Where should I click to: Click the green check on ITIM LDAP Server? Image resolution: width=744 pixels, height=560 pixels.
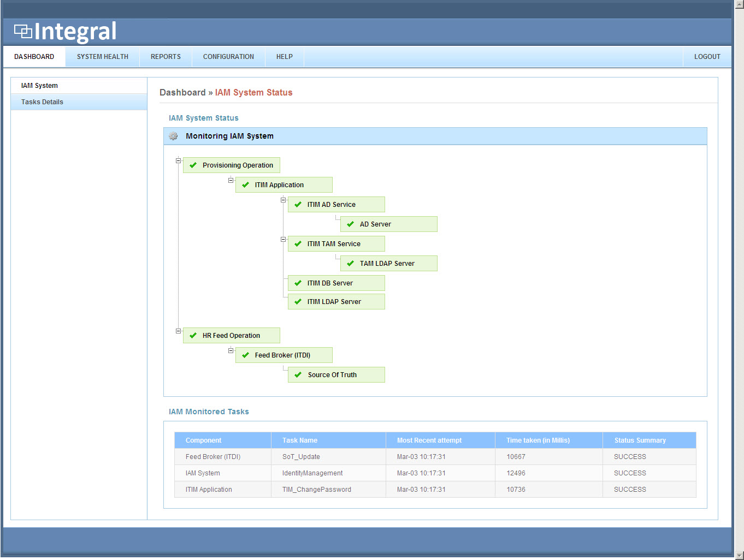[x=298, y=302]
